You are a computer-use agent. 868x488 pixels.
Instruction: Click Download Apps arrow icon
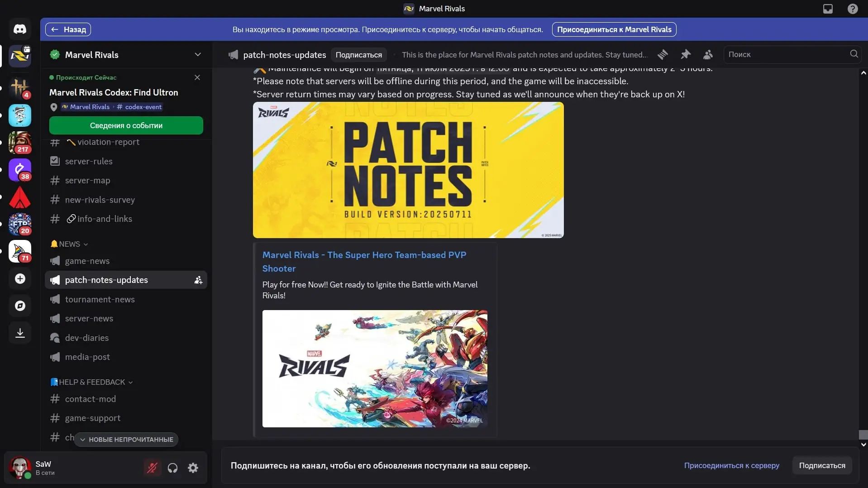pyautogui.click(x=20, y=333)
